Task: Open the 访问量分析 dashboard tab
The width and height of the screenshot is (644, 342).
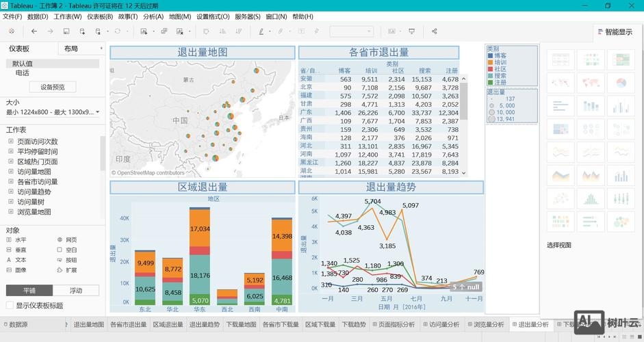Action: point(441,324)
